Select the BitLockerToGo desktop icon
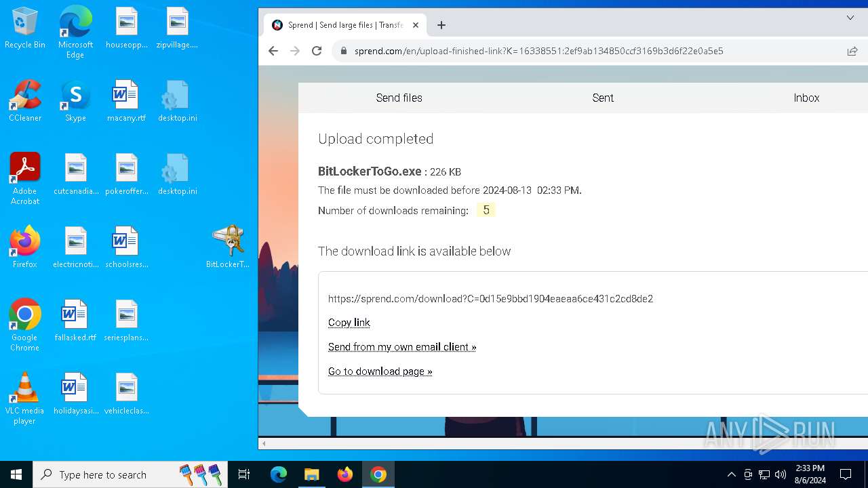This screenshot has height=488, width=868. tap(228, 247)
